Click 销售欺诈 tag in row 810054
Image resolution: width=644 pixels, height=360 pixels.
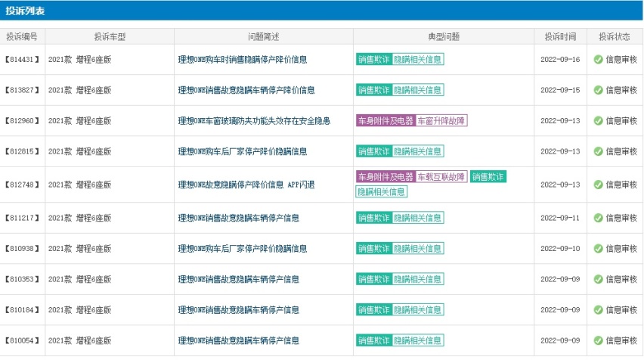(x=373, y=340)
